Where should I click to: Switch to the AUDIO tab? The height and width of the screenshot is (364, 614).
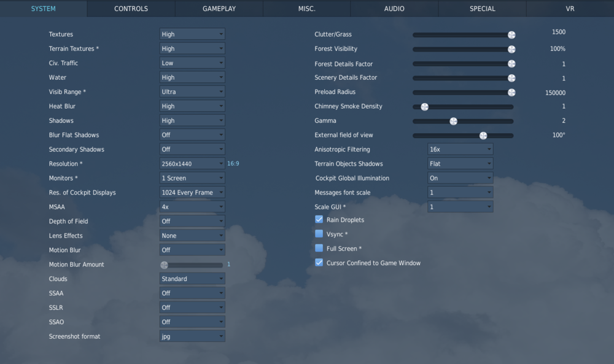pyautogui.click(x=394, y=9)
